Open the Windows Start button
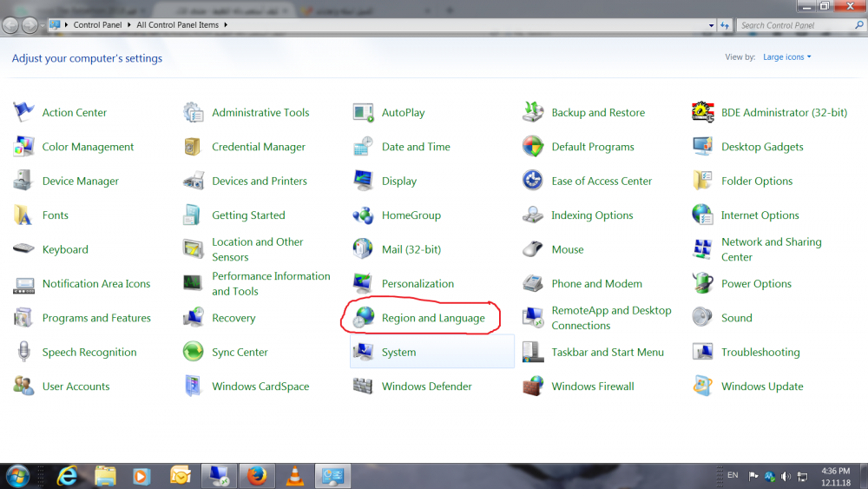 coord(17,476)
